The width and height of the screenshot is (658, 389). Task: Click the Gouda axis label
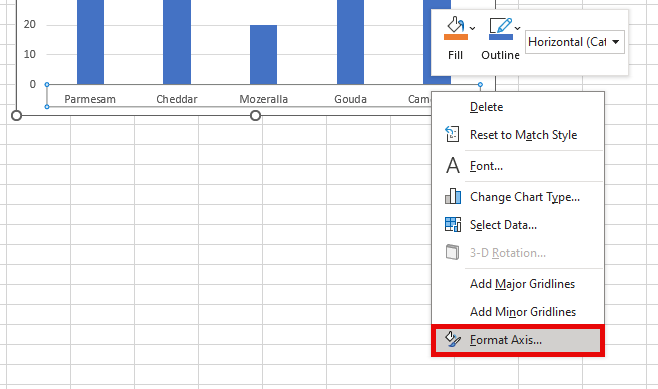pos(350,99)
